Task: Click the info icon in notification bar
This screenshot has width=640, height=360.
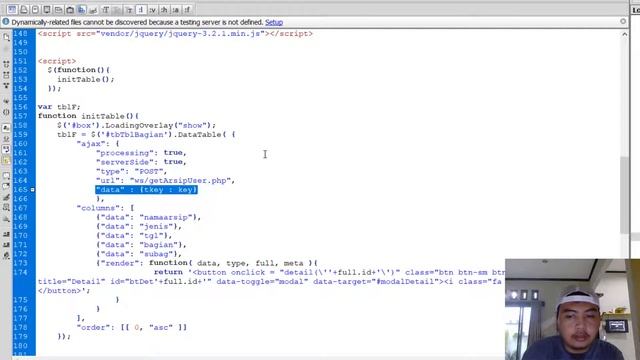Action: coord(6,22)
